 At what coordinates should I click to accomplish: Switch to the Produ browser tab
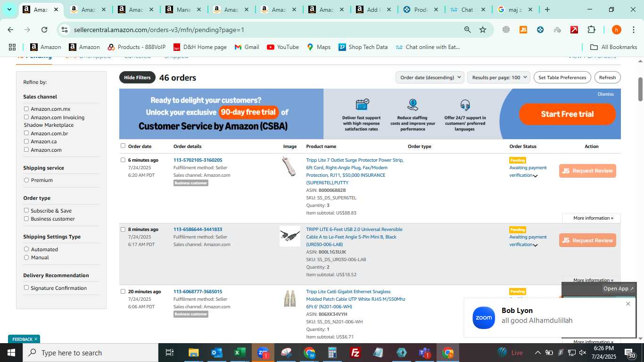click(421, 9)
